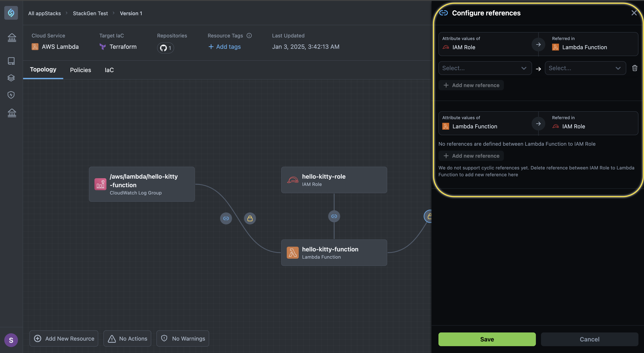Screen dimensions: 644x353
Task: Go to All appStacks breadcrumb
Action: point(44,13)
